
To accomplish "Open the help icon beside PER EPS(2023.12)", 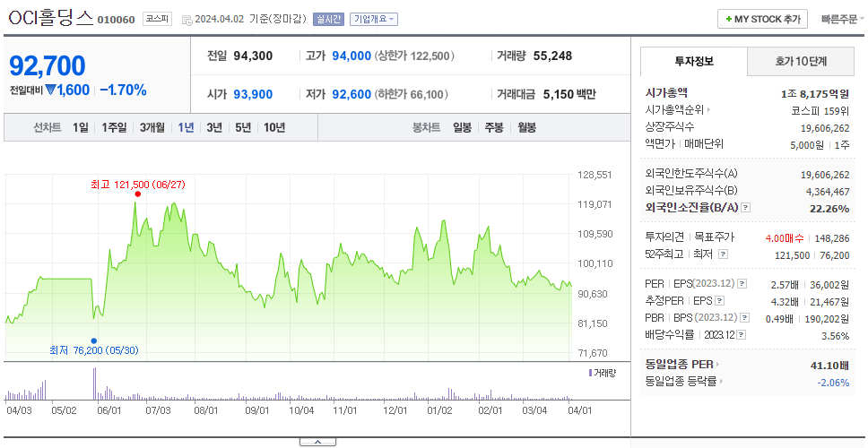I will click(742, 284).
